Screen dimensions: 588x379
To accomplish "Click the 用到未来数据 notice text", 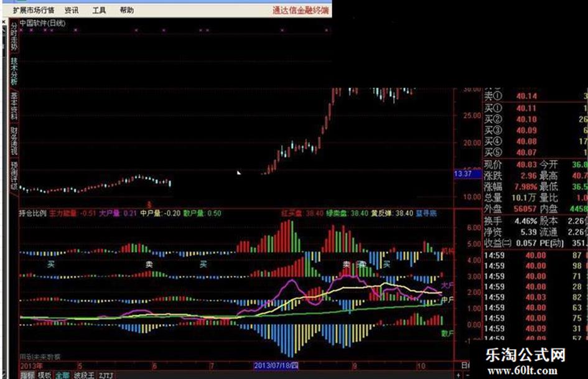I will click(x=40, y=357).
